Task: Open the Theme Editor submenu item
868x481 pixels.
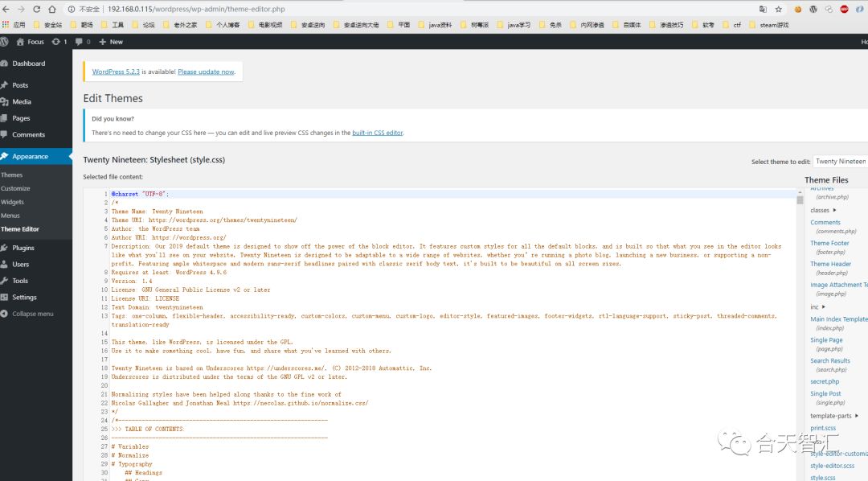Action: click(x=20, y=229)
